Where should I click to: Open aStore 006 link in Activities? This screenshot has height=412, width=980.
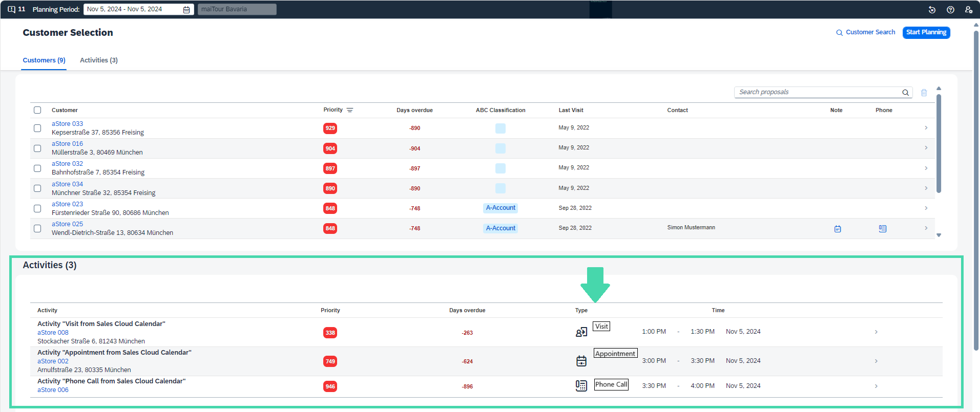(53, 390)
